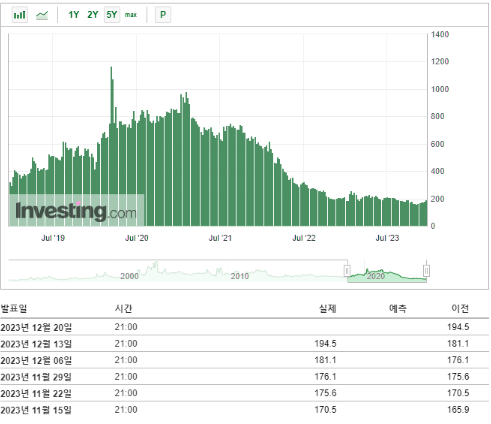Open the 2023년 12월 13일 release row
Screen dimensions: 491x424
245,344
